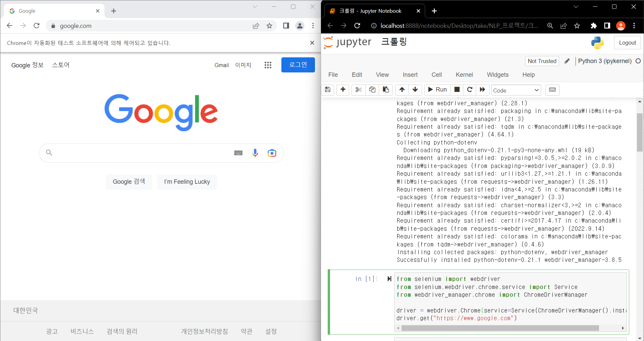Interrupt the kernel with the stop icon

tap(457, 90)
